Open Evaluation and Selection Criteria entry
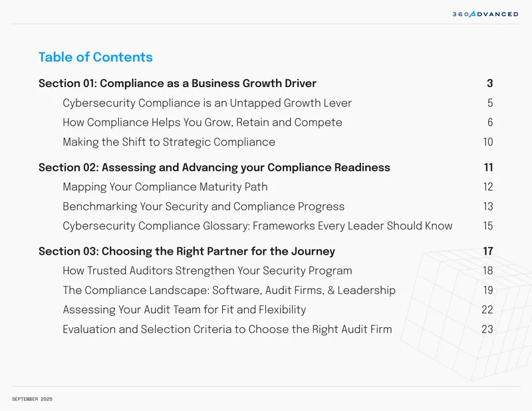 (227, 329)
